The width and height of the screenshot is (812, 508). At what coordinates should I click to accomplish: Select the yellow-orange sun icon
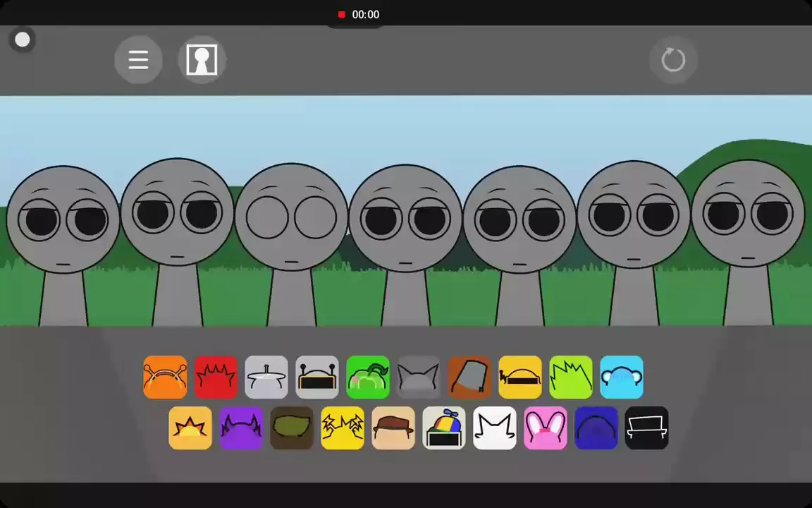point(190,428)
